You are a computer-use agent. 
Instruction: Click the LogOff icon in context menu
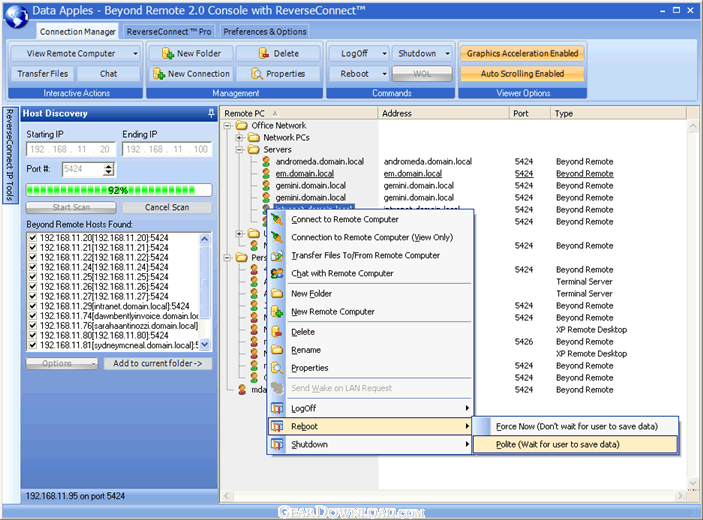[277, 408]
